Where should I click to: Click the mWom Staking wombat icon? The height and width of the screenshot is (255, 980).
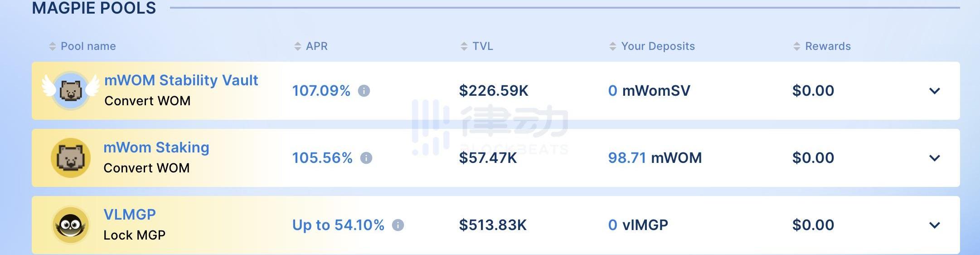[71, 157]
